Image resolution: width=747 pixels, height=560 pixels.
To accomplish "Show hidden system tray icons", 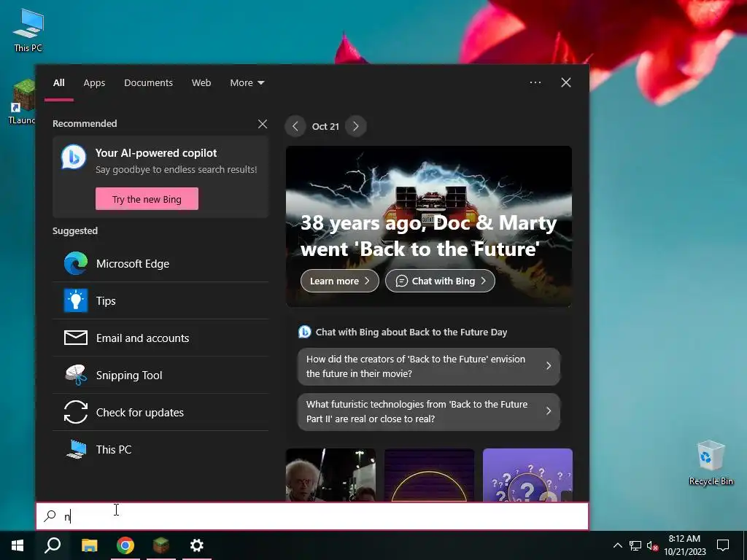I will [617, 545].
